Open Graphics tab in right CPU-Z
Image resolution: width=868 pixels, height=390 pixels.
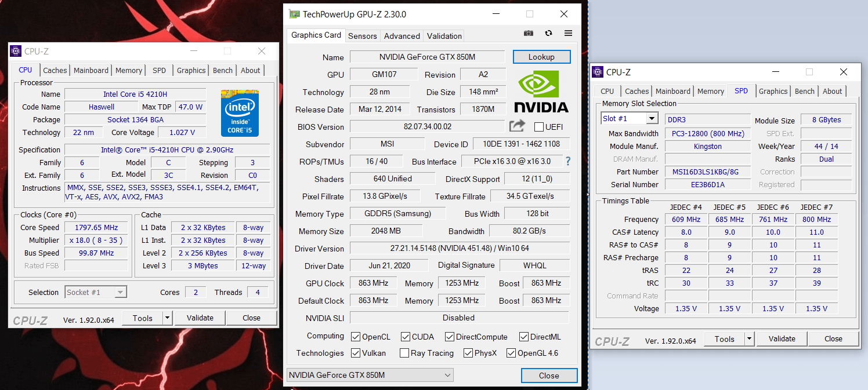click(x=773, y=91)
